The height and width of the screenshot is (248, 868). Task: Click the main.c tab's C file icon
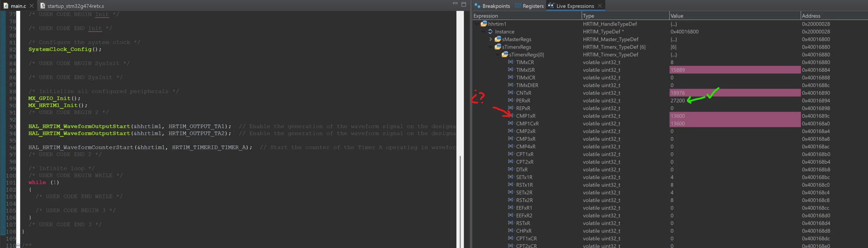6,6
